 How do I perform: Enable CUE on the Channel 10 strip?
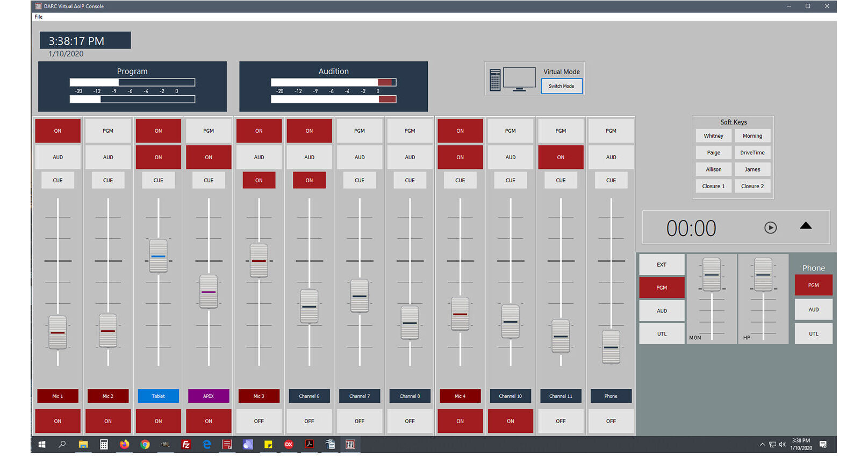511,180
